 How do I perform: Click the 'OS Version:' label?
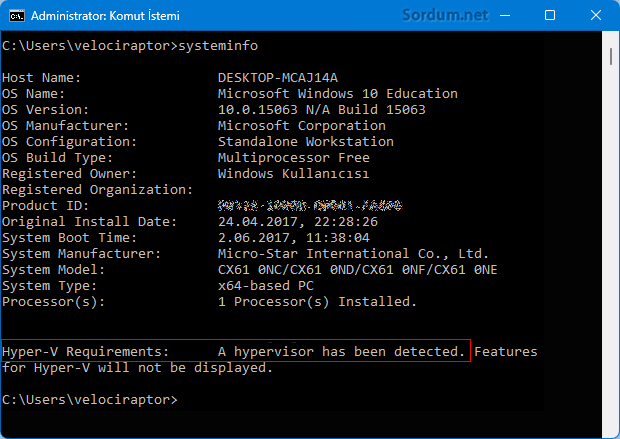point(45,110)
